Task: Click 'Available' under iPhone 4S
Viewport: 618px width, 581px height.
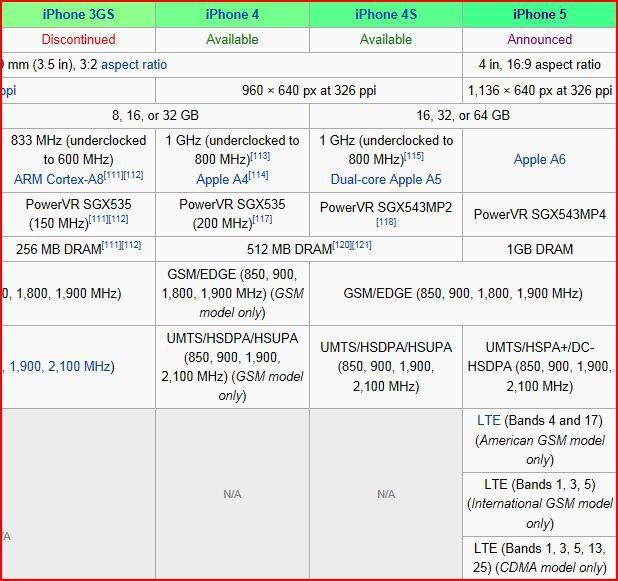Action: 386,39
